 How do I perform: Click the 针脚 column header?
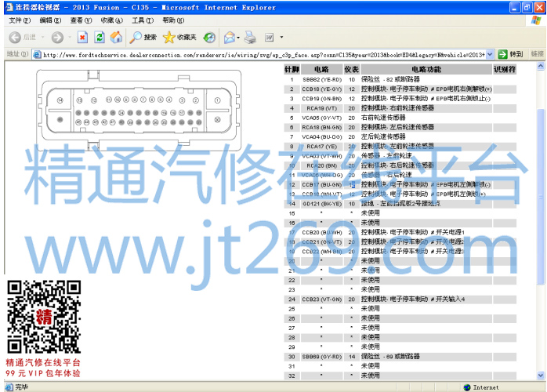(x=292, y=70)
